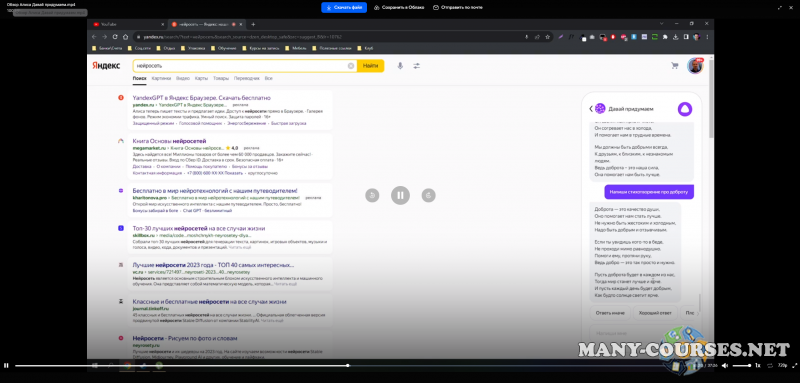
Task: Open the 720p quality selector
Action: 782,366
